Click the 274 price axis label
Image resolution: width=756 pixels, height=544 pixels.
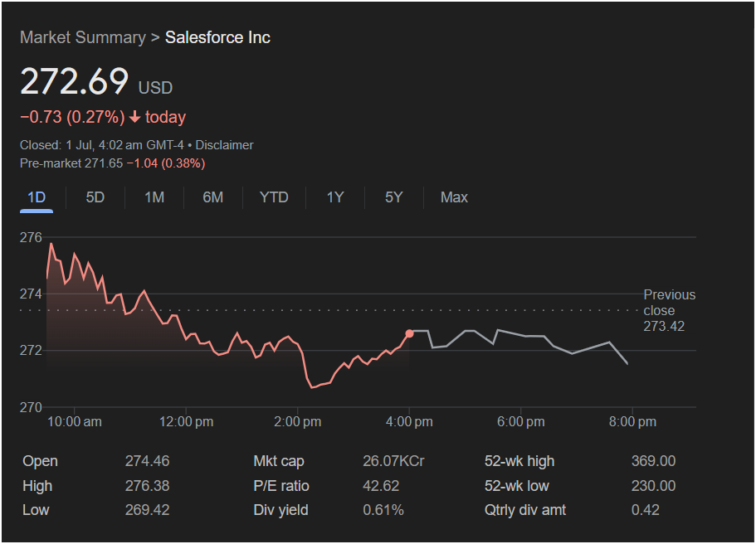31,294
